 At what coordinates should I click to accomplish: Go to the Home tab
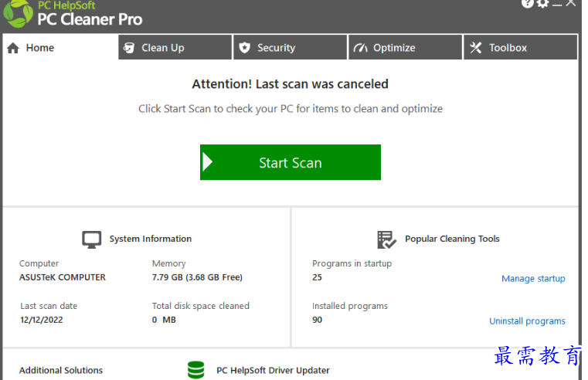point(60,48)
